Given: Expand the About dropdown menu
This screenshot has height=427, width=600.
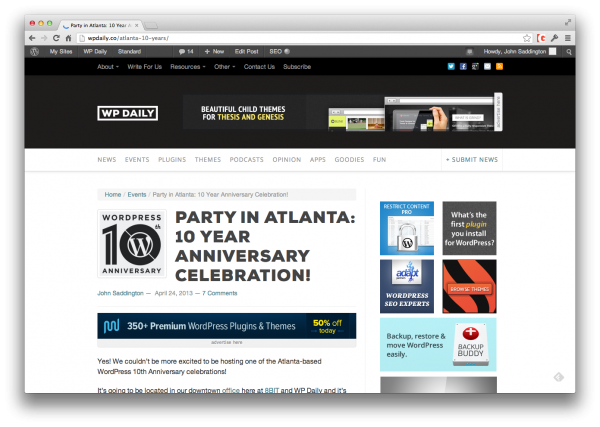Looking at the screenshot, I should click(108, 67).
